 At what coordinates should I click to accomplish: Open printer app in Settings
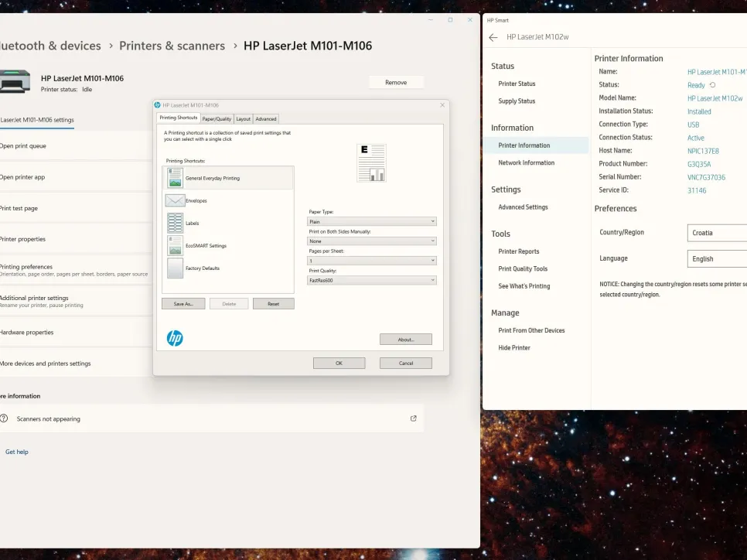[77, 177]
